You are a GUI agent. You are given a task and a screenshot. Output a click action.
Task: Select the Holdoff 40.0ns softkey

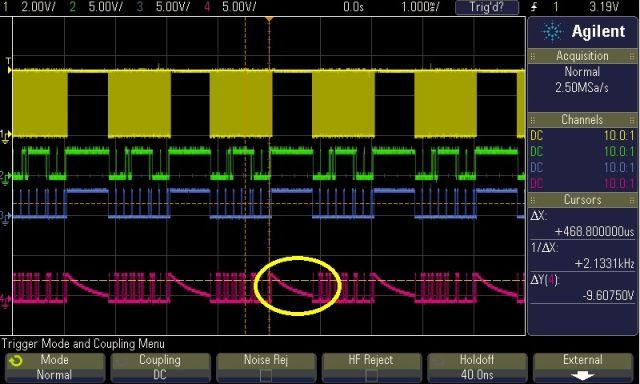tap(477, 367)
